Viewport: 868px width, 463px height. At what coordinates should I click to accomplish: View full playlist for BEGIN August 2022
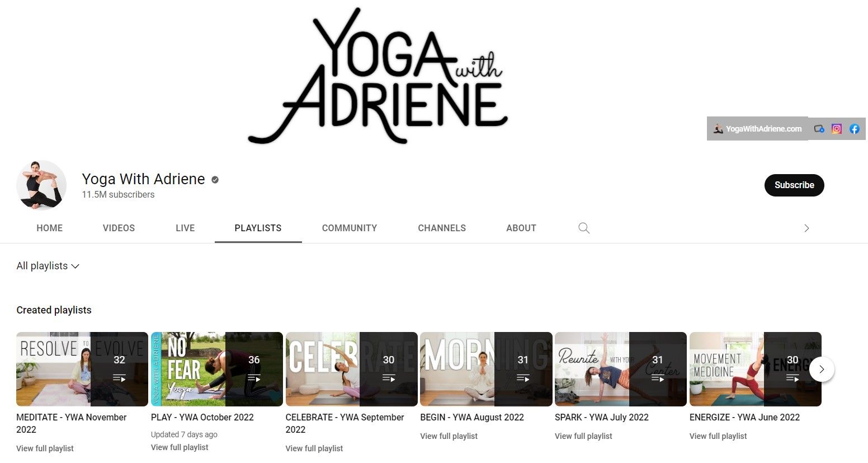coord(449,436)
